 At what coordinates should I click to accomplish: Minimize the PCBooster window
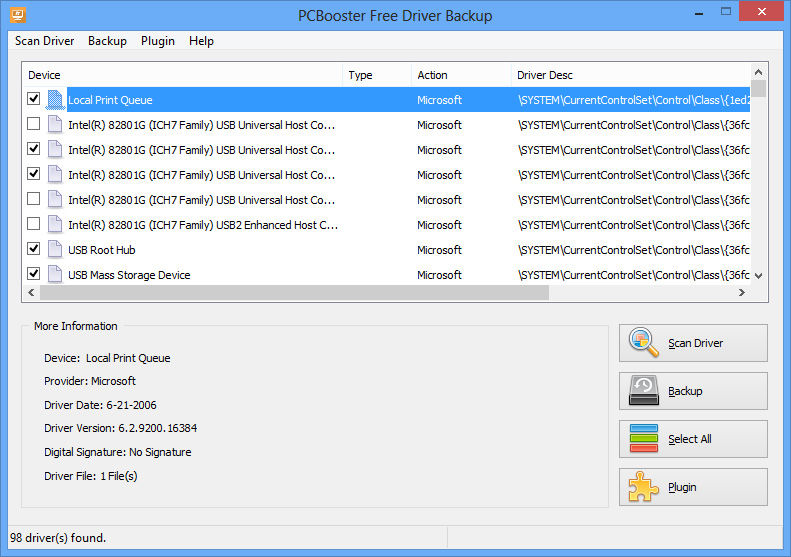coord(699,13)
